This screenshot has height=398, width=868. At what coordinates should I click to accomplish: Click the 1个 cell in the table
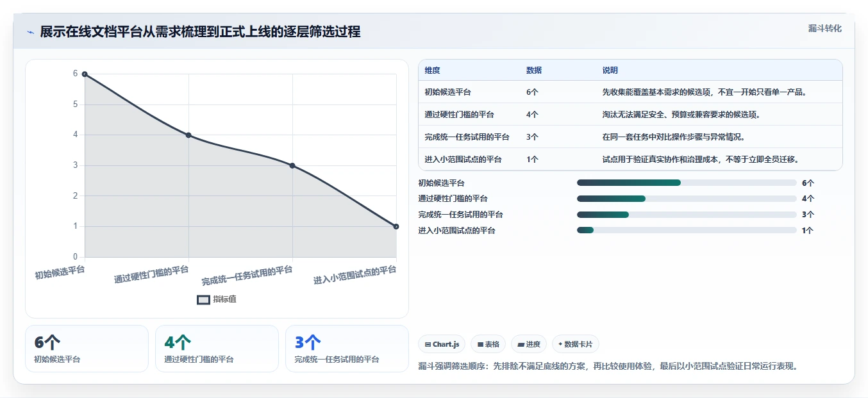click(532, 160)
